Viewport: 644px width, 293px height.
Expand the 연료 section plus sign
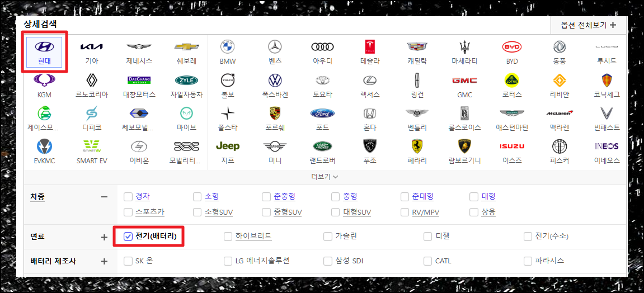[x=104, y=237]
